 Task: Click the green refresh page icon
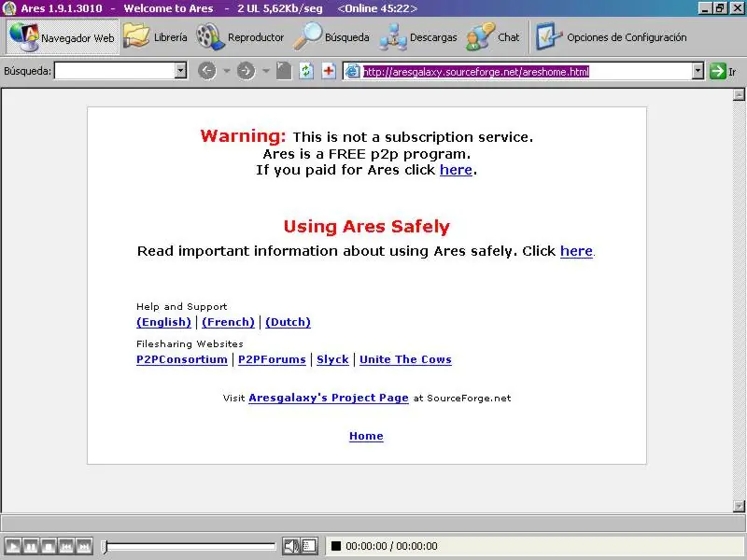coord(306,72)
